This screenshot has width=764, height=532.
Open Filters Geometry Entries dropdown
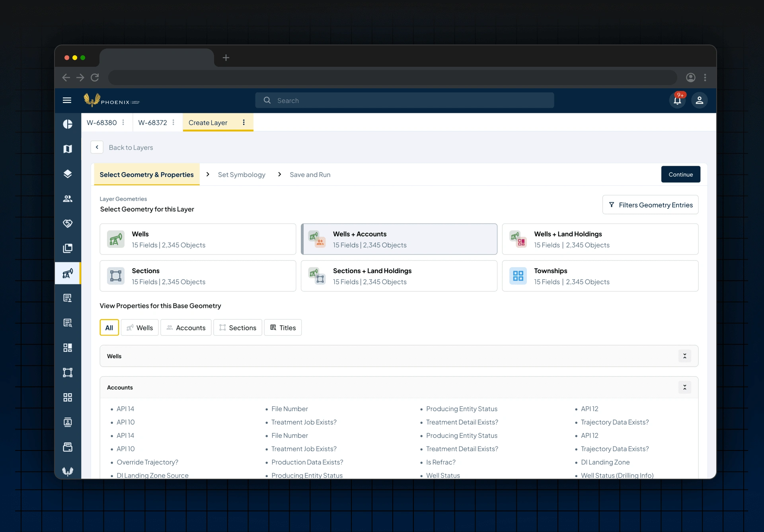pos(650,205)
